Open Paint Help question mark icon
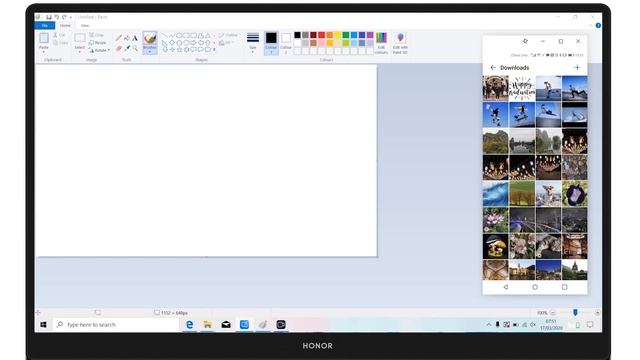 pyautogui.click(x=598, y=25)
